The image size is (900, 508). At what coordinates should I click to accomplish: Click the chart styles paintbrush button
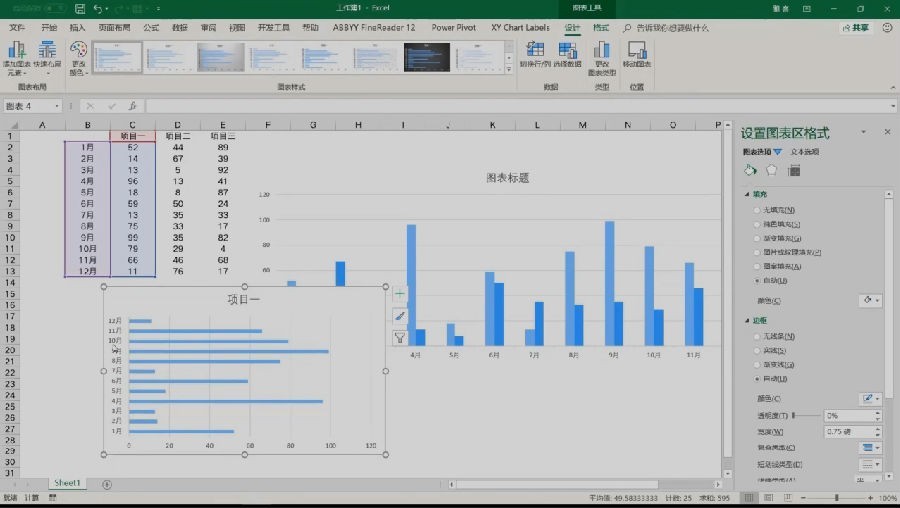400,316
